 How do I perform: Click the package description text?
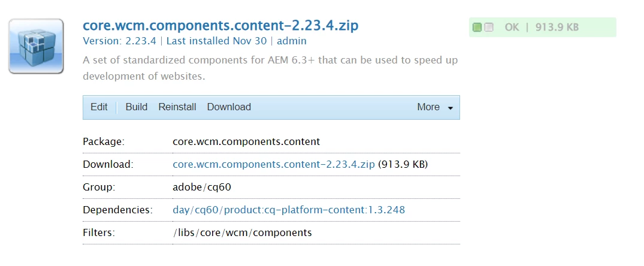271,68
